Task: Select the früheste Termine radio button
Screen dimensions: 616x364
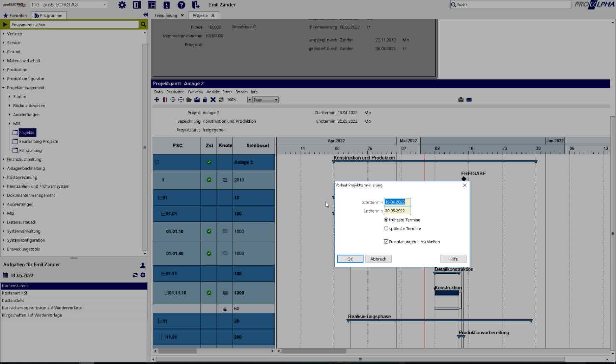Action: pyautogui.click(x=386, y=220)
